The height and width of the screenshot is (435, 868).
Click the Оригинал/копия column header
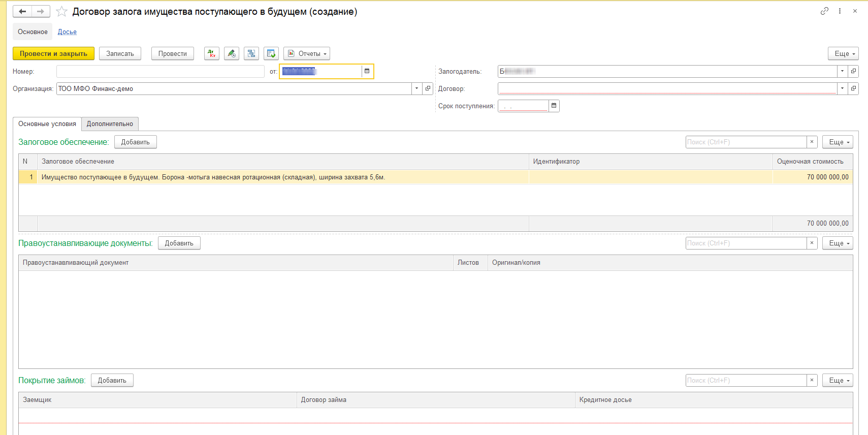(670, 262)
